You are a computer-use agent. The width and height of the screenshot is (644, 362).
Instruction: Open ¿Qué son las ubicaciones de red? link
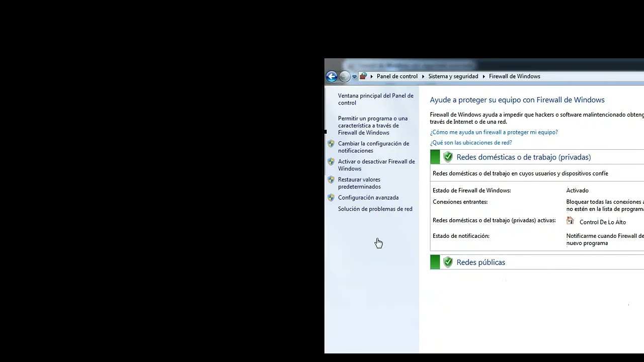point(471,143)
